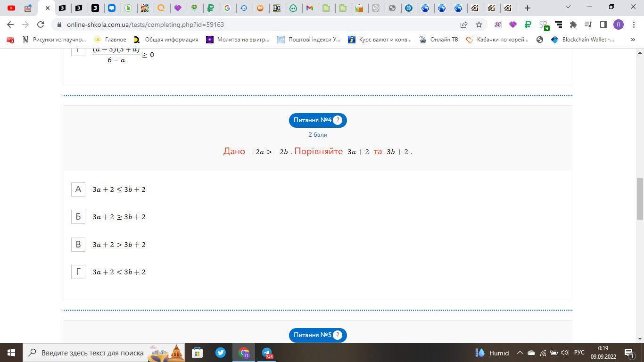Reload the current page
The image size is (644, 362).
[x=41, y=25]
